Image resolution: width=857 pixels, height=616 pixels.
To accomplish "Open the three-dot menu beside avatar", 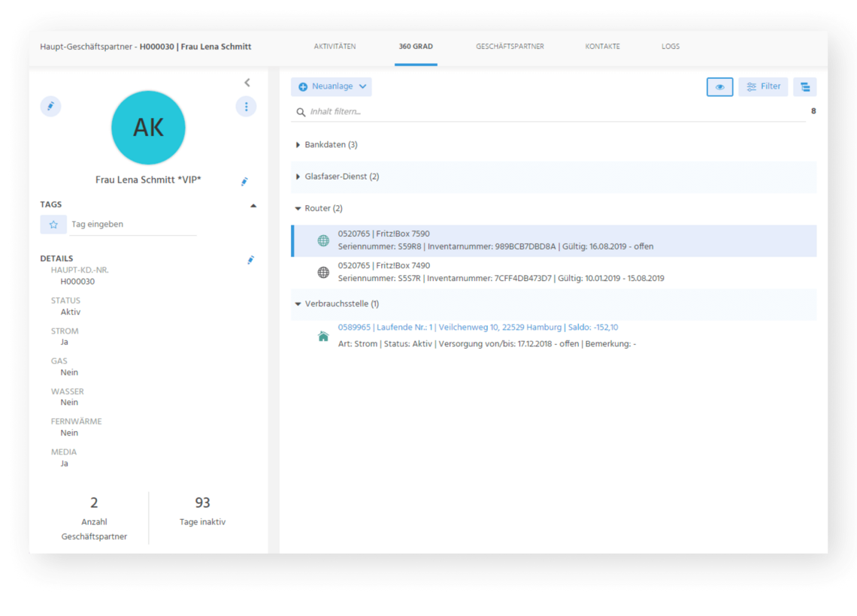I will tap(246, 107).
